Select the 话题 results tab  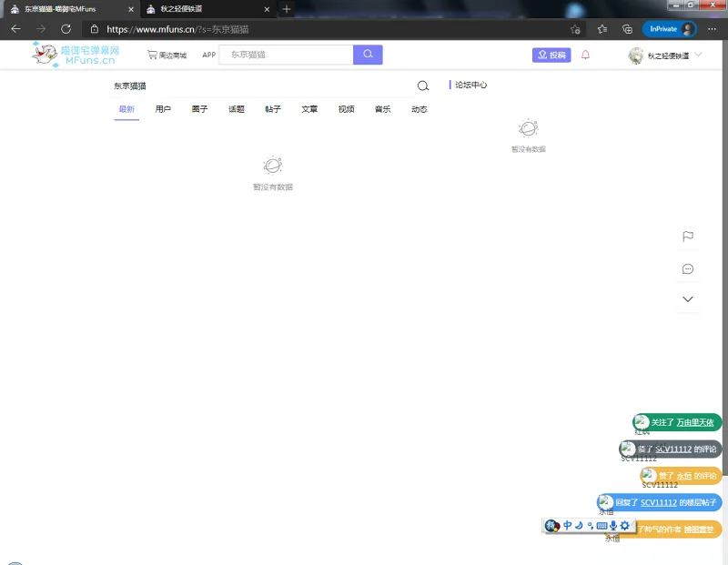tap(237, 109)
